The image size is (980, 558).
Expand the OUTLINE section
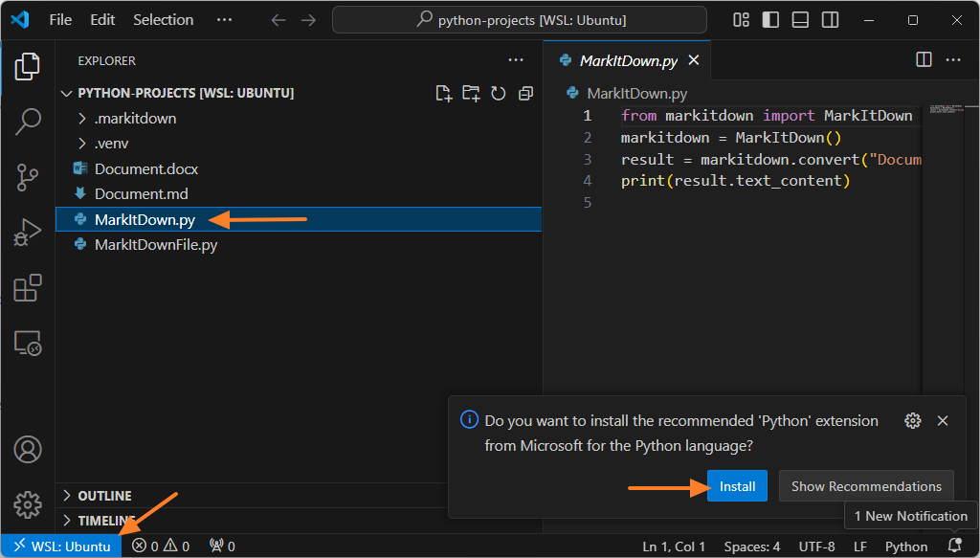pos(104,496)
